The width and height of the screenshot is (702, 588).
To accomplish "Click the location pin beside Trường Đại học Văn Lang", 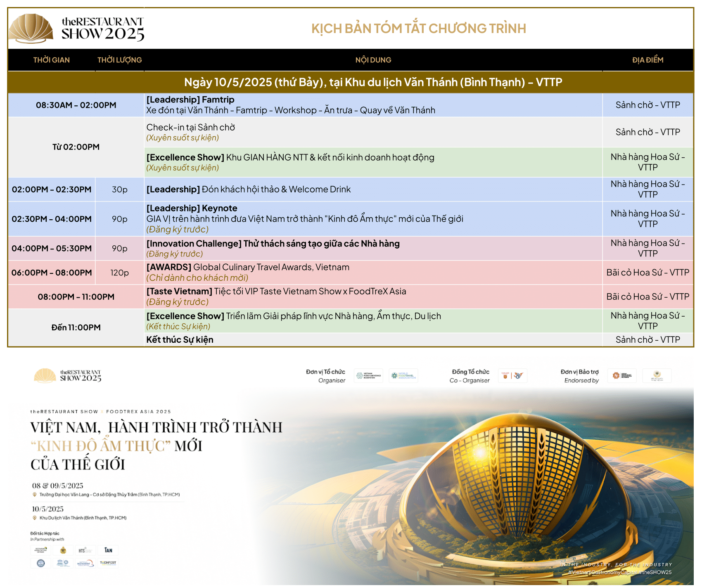I will click(35, 495).
